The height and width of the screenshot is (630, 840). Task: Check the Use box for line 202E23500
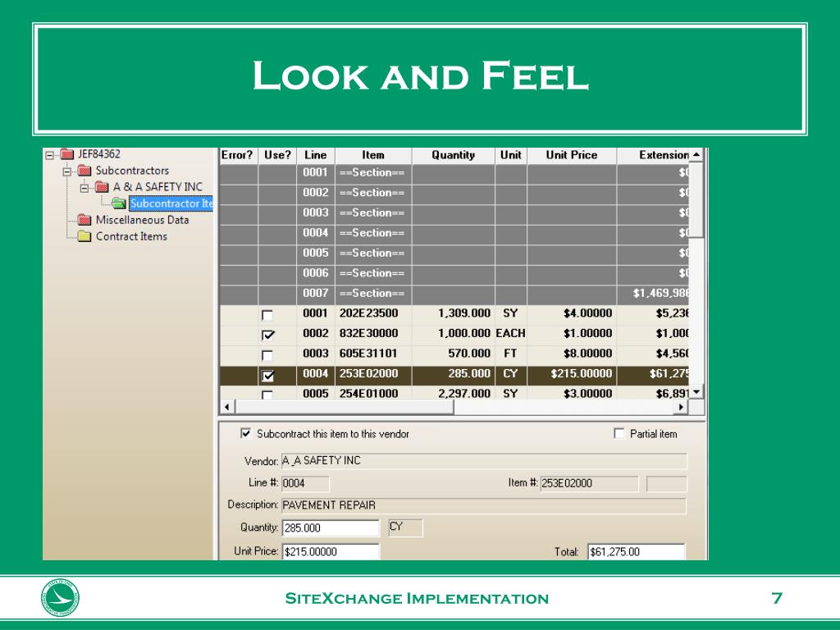click(x=267, y=315)
